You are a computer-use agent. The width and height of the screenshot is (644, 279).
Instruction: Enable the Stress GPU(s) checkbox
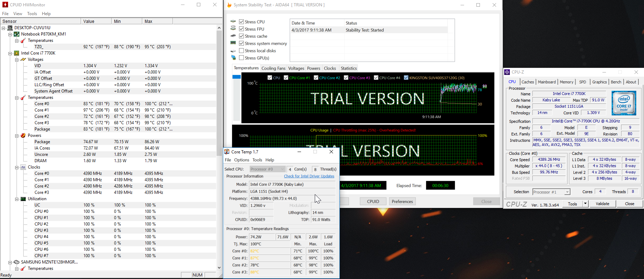tap(242, 58)
